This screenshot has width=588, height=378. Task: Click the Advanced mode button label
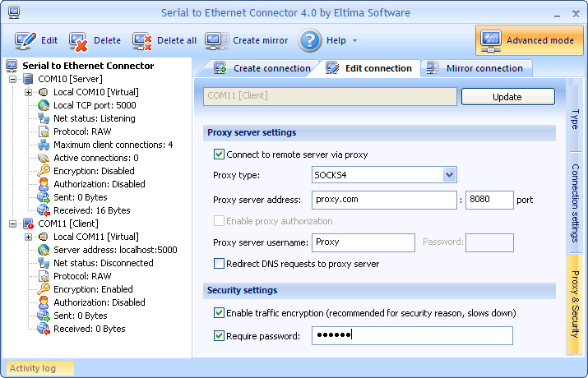(540, 40)
